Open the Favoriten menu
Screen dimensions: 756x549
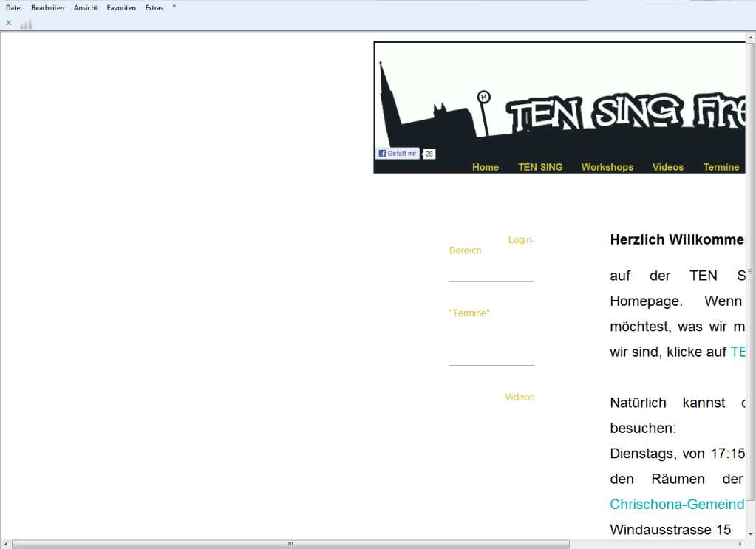point(121,7)
